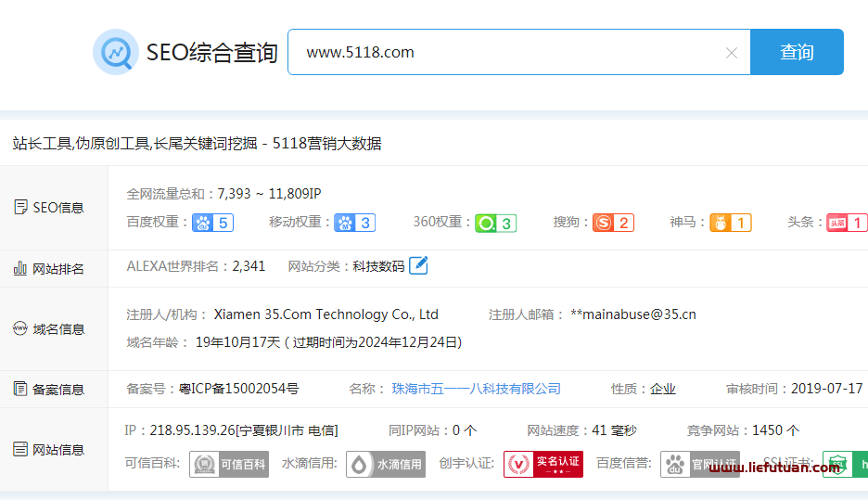Click the 性质 企业 value
Screen dimensions: 868x500
click(x=663, y=389)
